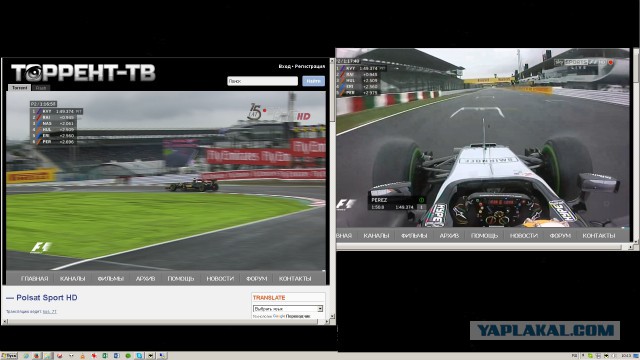Open КАНАЛЫ in right window menu
This screenshot has height=360, width=640.
tap(376, 236)
